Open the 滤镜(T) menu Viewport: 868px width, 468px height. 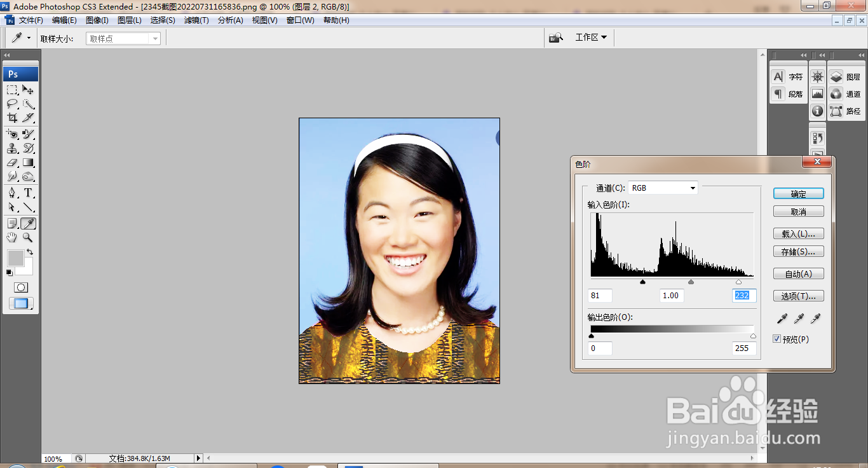click(196, 20)
